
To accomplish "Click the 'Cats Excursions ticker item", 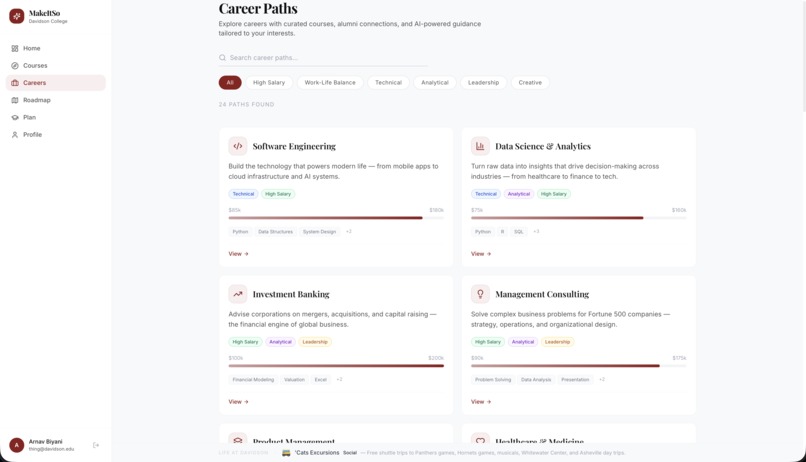I will [453, 453].
